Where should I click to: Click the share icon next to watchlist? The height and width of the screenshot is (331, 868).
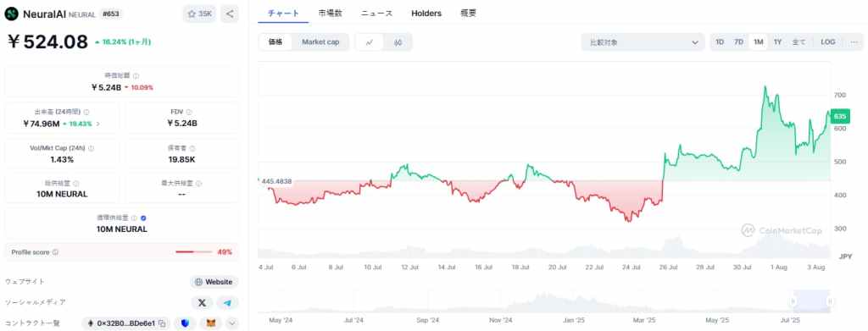click(x=230, y=14)
